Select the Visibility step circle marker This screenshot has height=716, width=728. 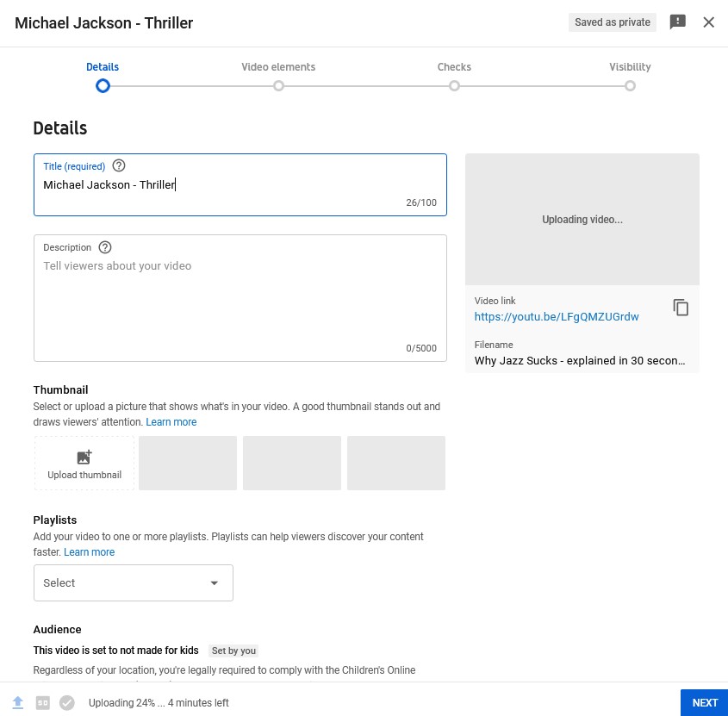pyautogui.click(x=630, y=86)
